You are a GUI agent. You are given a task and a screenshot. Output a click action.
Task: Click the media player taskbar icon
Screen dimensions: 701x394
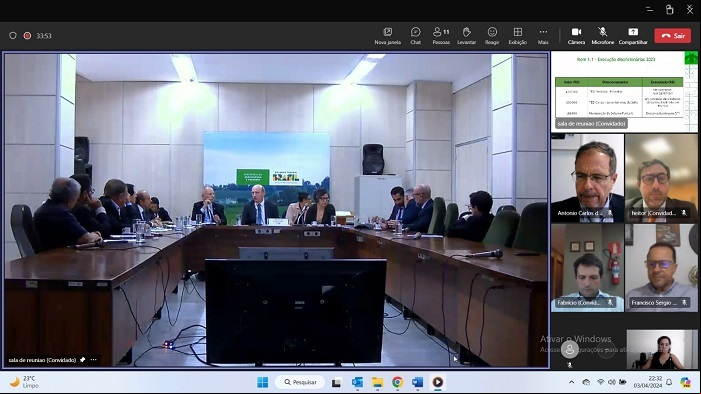pos(438,382)
